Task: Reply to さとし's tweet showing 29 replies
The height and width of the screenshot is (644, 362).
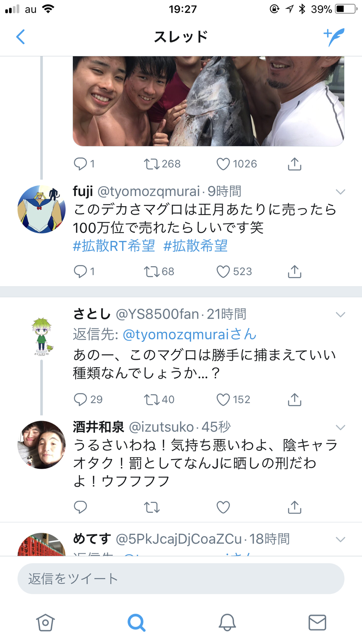Action: click(80, 399)
